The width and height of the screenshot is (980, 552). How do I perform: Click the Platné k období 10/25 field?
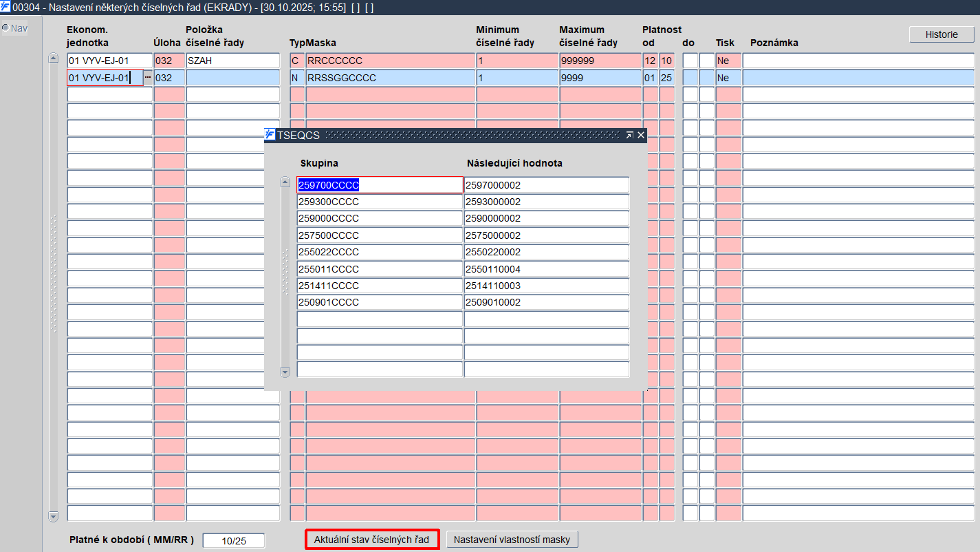(x=234, y=541)
